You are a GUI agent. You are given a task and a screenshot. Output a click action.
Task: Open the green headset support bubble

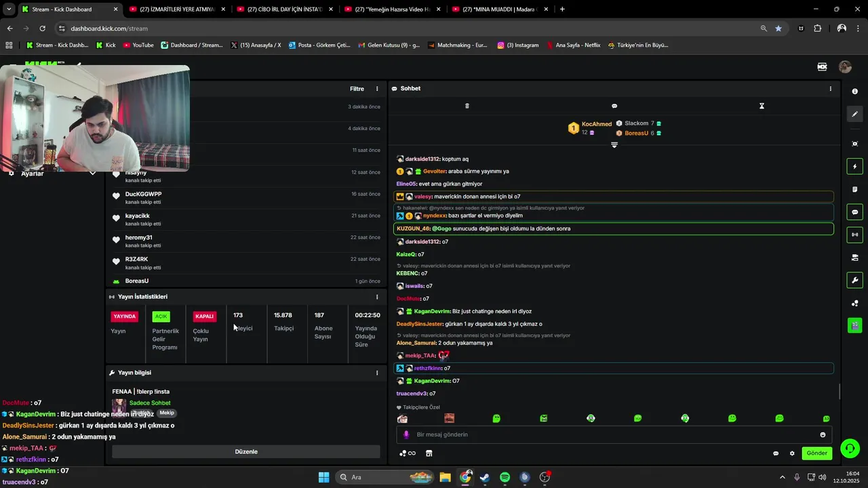point(850,448)
